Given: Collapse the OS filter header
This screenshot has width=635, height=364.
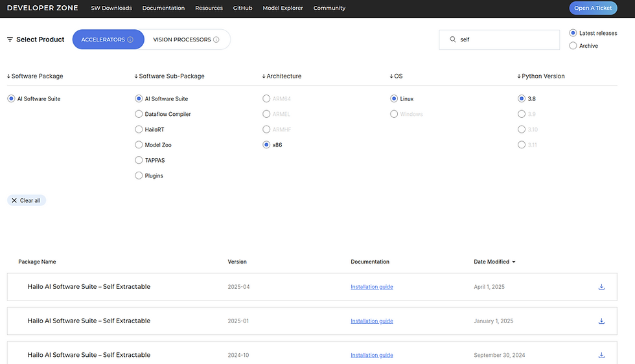Looking at the screenshot, I should [x=396, y=76].
